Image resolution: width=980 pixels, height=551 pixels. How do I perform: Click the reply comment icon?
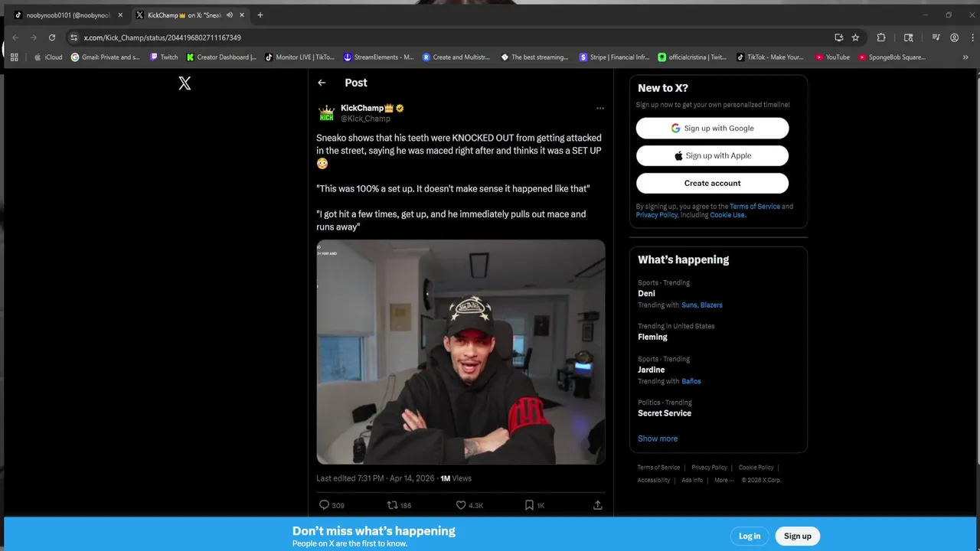(x=324, y=505)
